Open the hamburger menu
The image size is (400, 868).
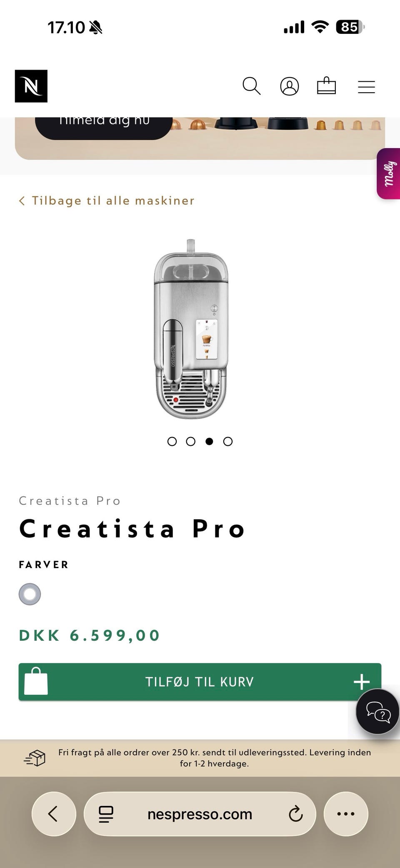(x=366, y=87)
